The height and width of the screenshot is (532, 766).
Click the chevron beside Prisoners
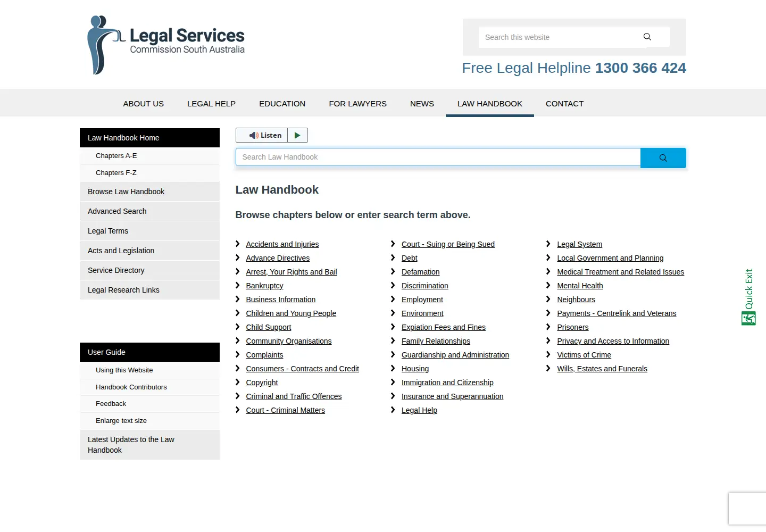click(548, 327)
